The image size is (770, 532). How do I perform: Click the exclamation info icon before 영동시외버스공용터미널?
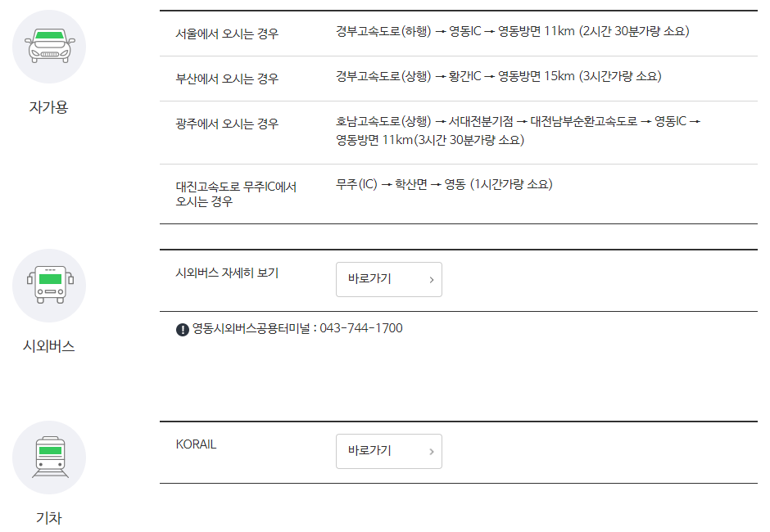pos(180,327)
